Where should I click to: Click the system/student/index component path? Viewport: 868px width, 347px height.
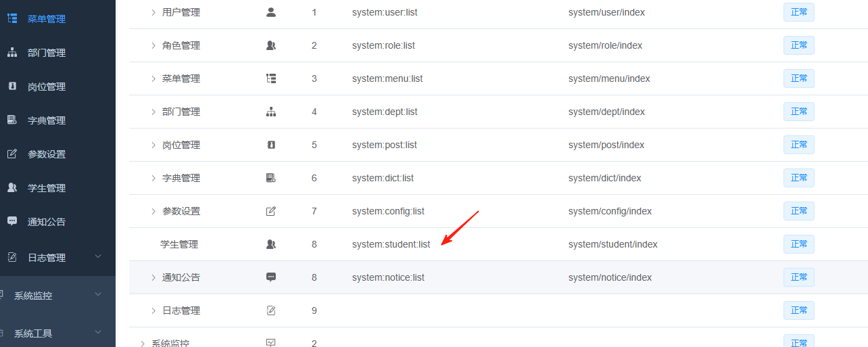pyautogui.click(x=612, y=244)
